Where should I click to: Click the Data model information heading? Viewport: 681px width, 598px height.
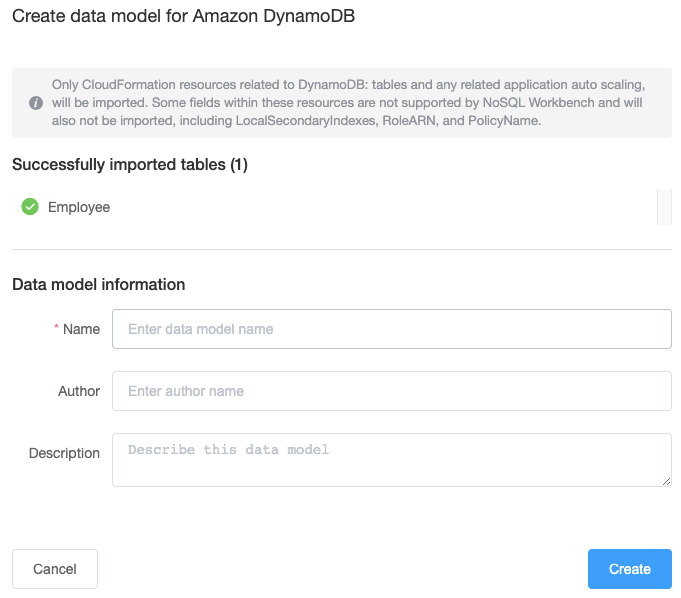98,284
